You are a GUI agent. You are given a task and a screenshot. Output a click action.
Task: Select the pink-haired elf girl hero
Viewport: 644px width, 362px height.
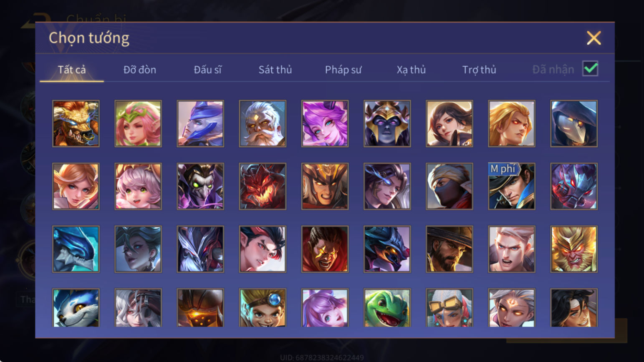click(138, 123)
